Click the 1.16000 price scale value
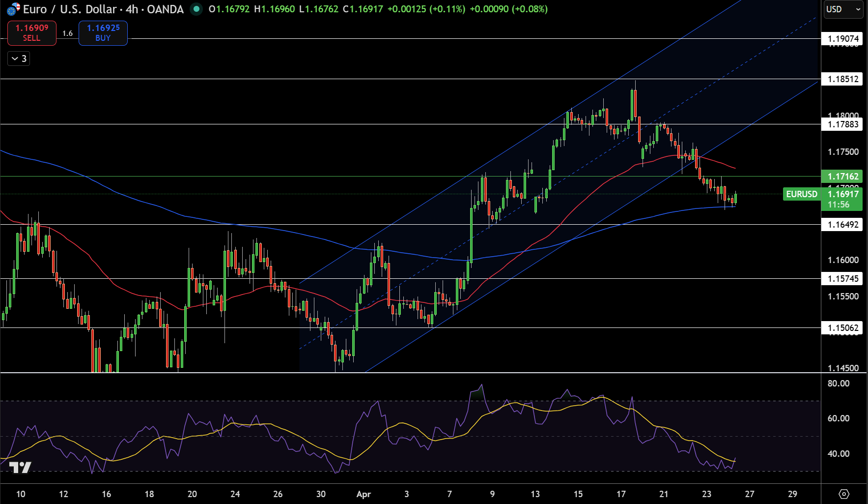 pos(843,260)
